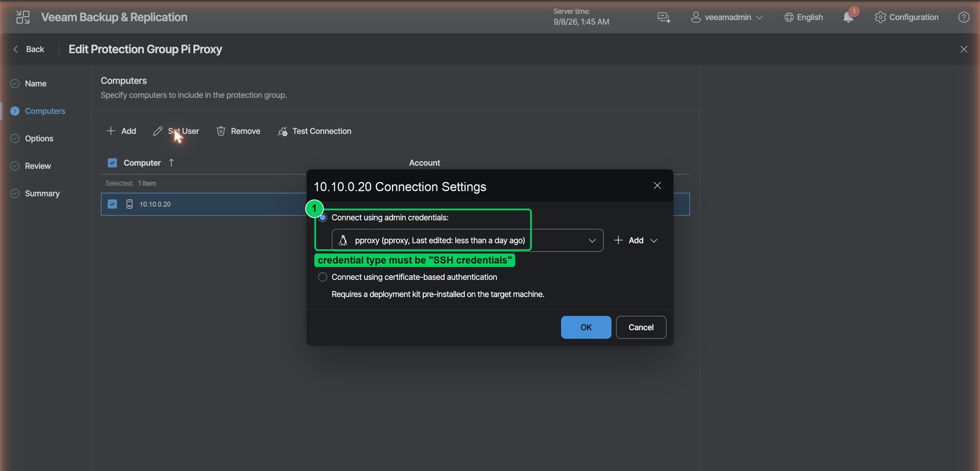Go Back from Edit Protection Group
Screen dimensions: 980x471
coord(28,49)
